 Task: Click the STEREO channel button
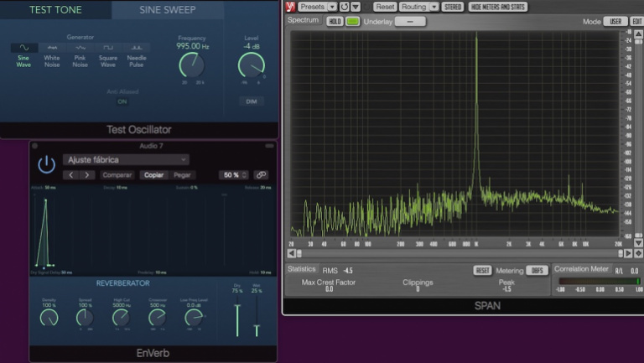tap(453, 7)
